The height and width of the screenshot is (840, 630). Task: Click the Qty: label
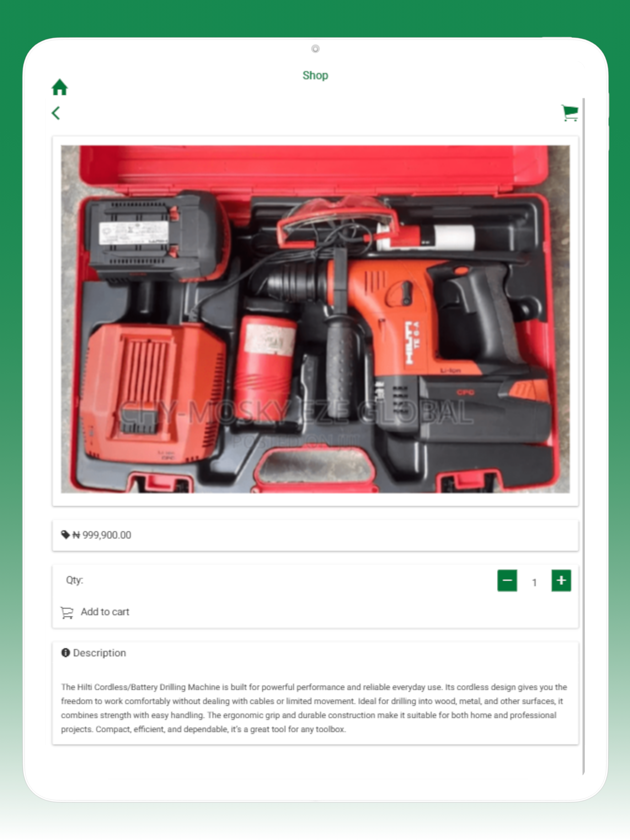click(74, 580)
